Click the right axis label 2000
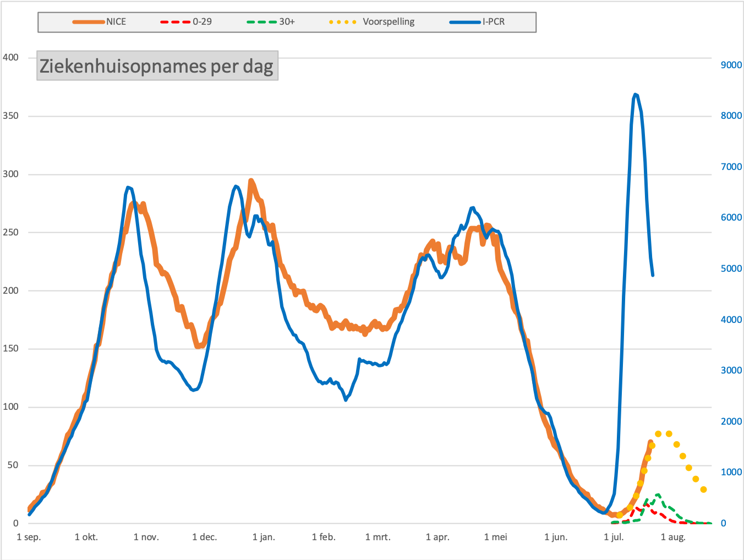 pos(731,421)
